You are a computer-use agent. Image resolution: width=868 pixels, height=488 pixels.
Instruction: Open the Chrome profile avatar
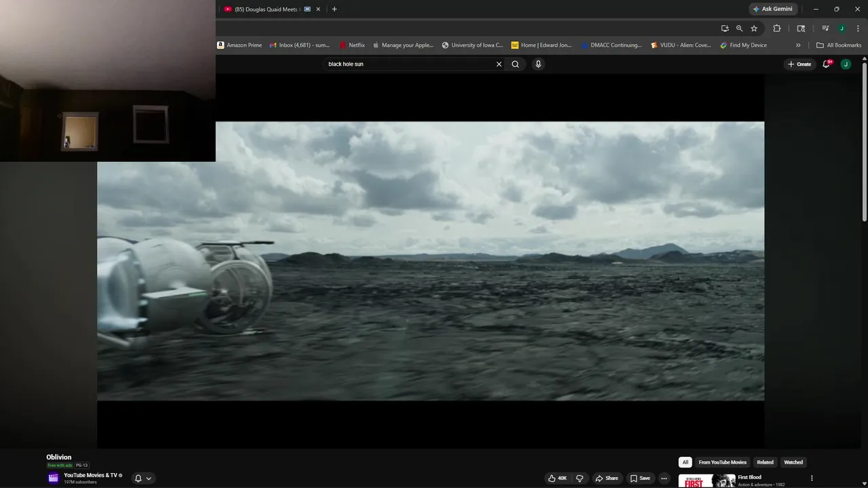pos(842,28)
